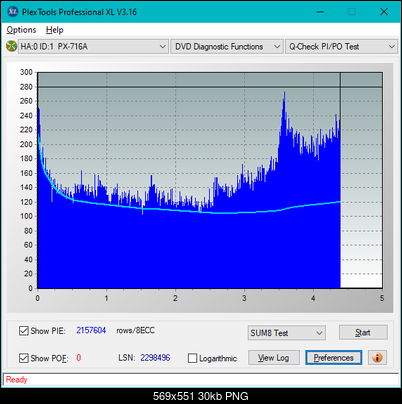Click the POF value 0

click(x=79, y=358)
